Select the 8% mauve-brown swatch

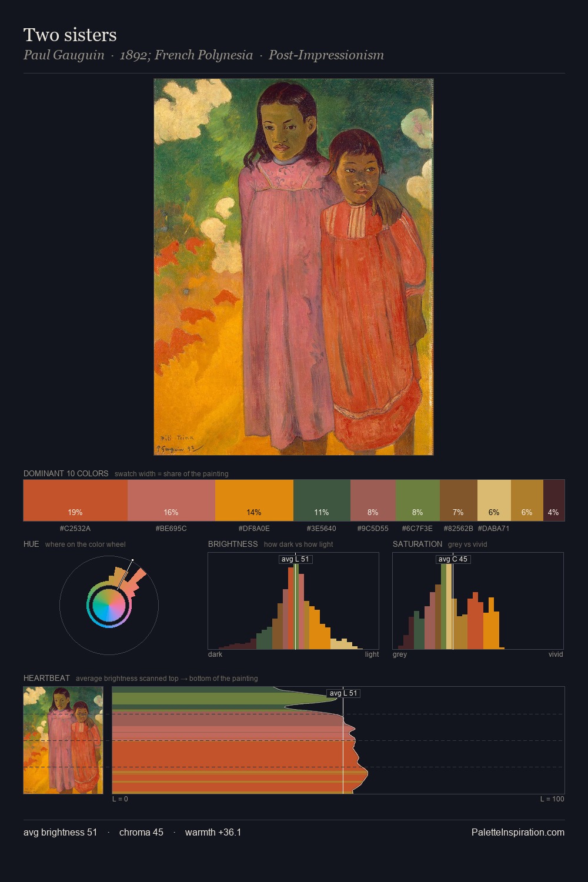click(x=373, y=500)
